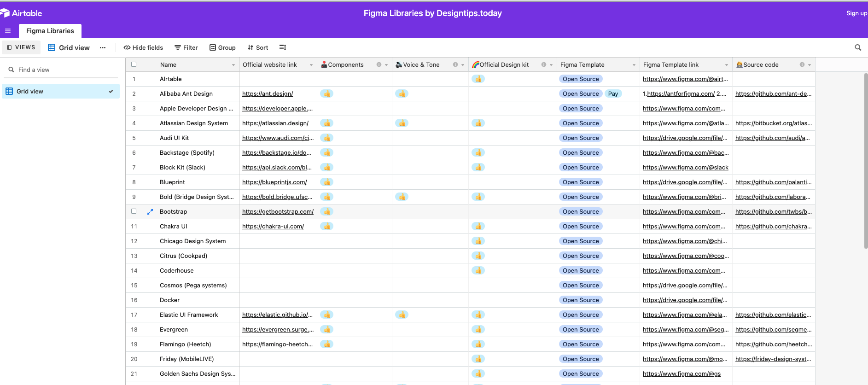Image resolution: width=868 pixels, height=385 pixels.
Task: Open the three-dots more options next to Grid view
Action: click(x=103, y=47)
